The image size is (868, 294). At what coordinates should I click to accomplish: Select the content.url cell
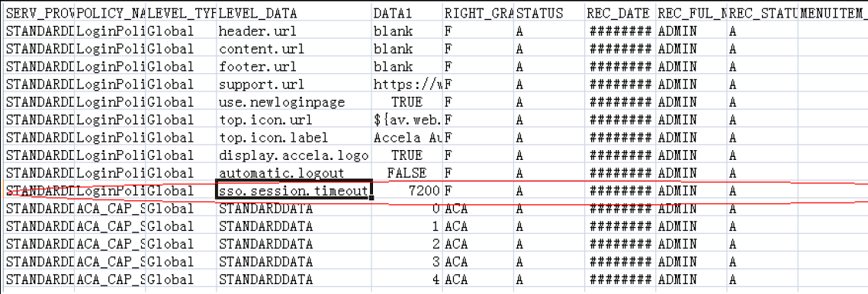point(294,49)
